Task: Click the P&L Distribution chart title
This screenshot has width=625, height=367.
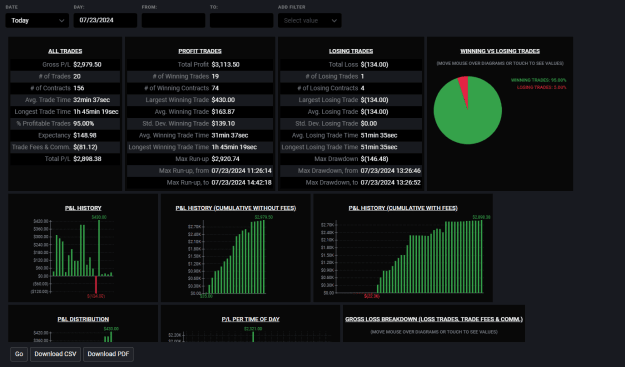Action: 83,319
